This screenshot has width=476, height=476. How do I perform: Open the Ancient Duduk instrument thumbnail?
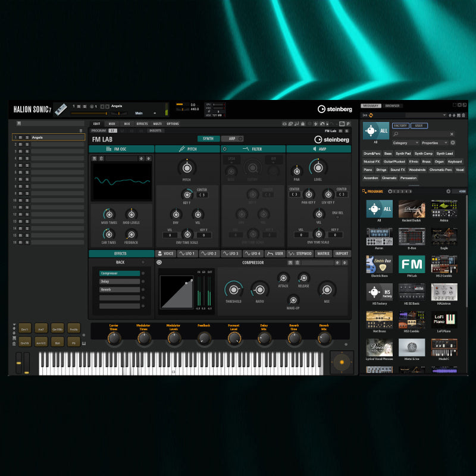[x=412, y=209]
